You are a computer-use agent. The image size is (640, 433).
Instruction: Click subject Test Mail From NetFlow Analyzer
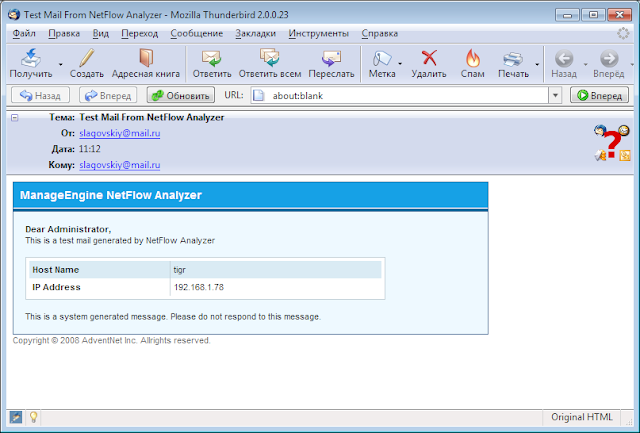(151, 118)
